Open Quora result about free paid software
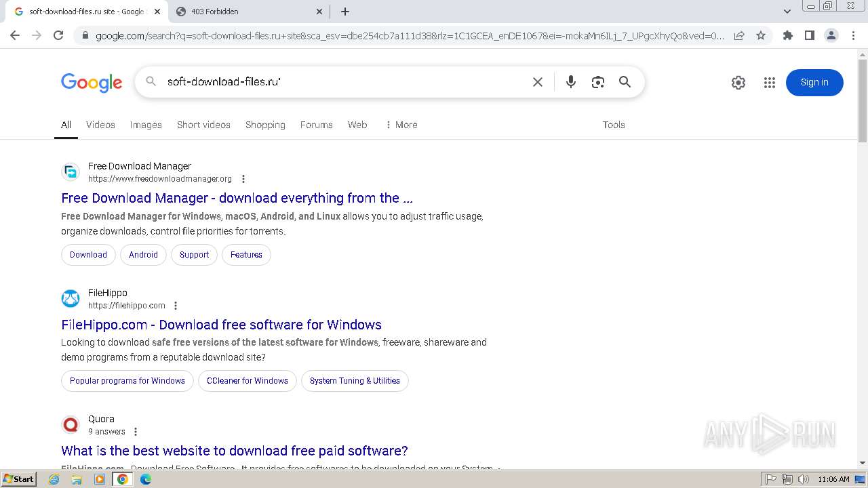 235,451
